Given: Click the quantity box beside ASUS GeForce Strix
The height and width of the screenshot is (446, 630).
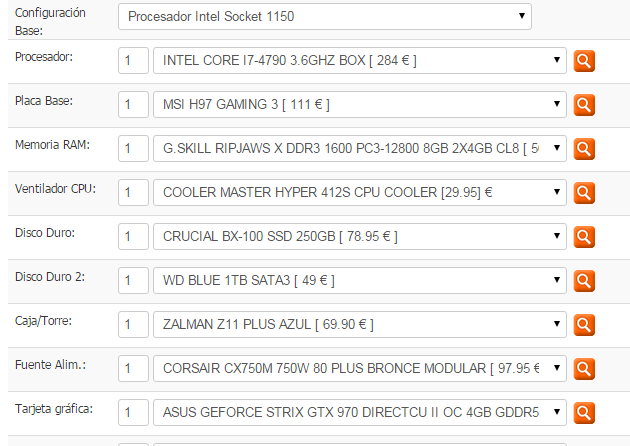Looking at the screenshot, I should [x=133, y=412].
